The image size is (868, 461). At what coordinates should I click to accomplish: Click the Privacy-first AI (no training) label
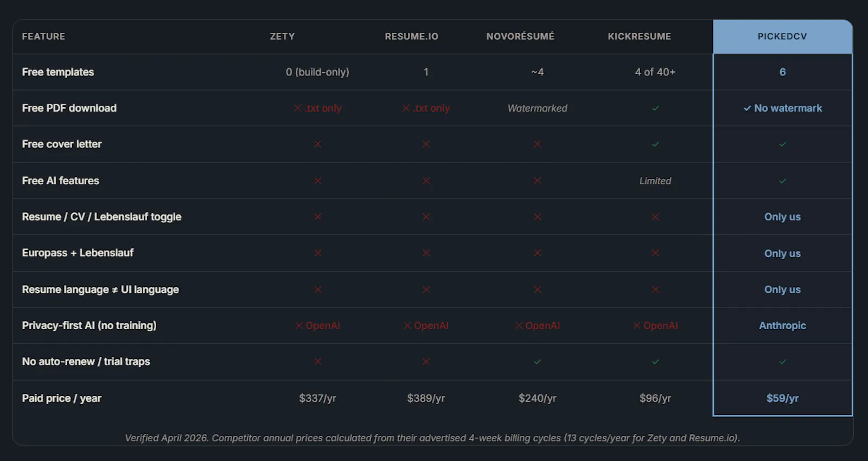(x=90, y=325)
